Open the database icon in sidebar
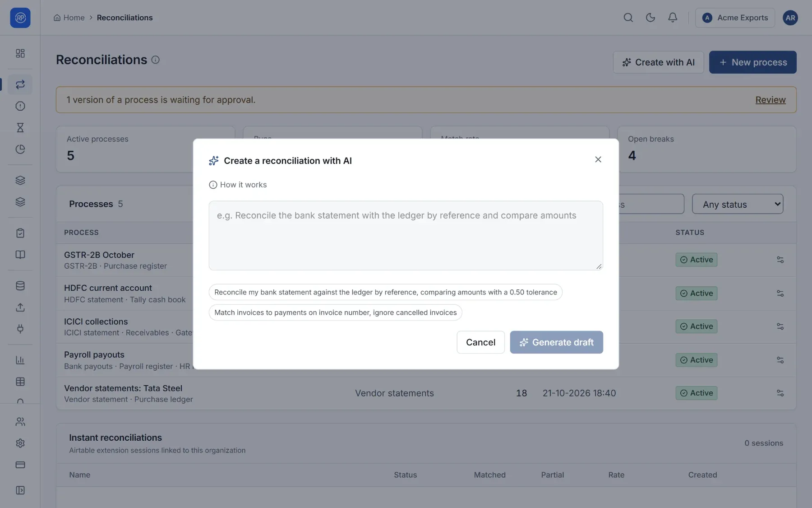The height and width of the screenshot is (508, 812). (20, 286)
